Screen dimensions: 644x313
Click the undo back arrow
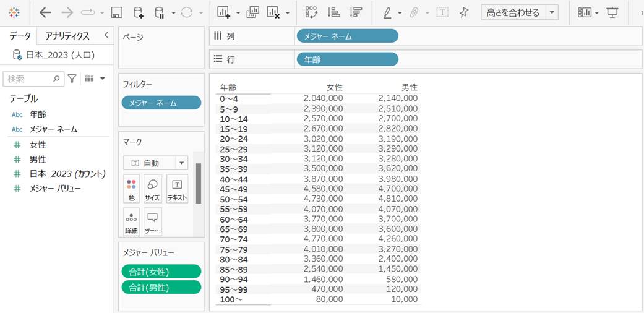(45, 12)
